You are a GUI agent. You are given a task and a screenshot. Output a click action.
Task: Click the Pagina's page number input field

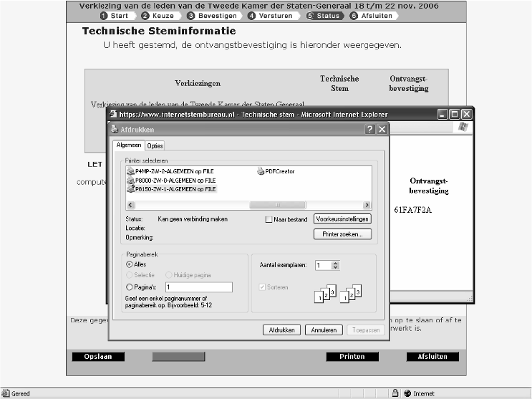click(199, 287)
